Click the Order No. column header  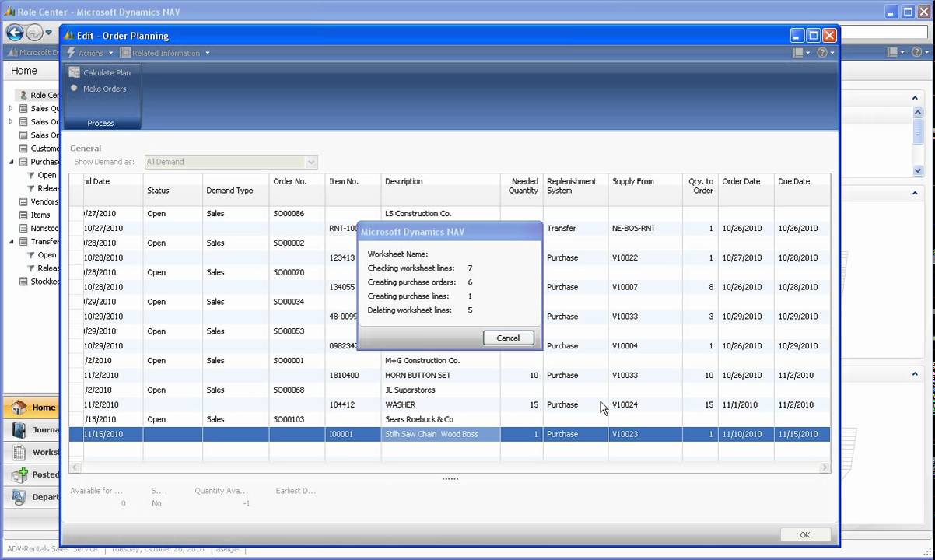tap(297, 190)
